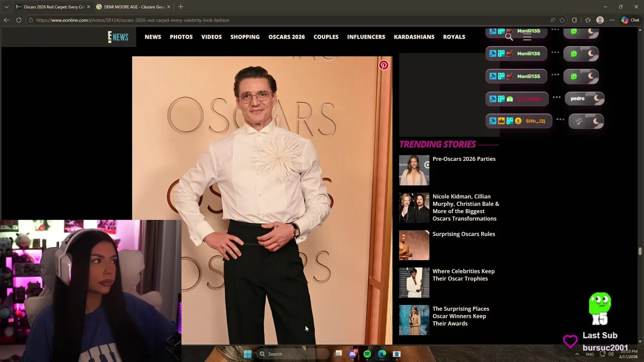Go back to the previous page
Screen dimensions: 644x362
pos(6,20)
